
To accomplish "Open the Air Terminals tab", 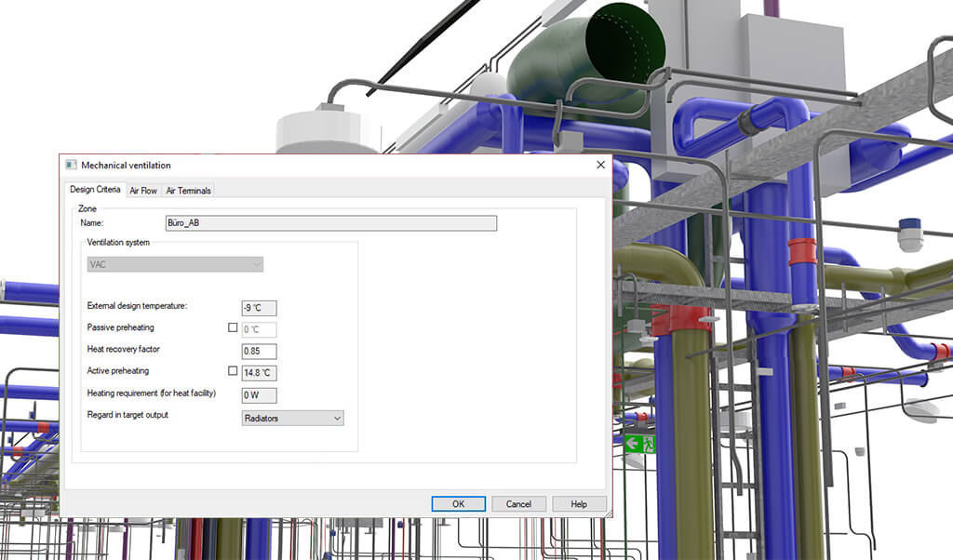I will pos(187,190).
